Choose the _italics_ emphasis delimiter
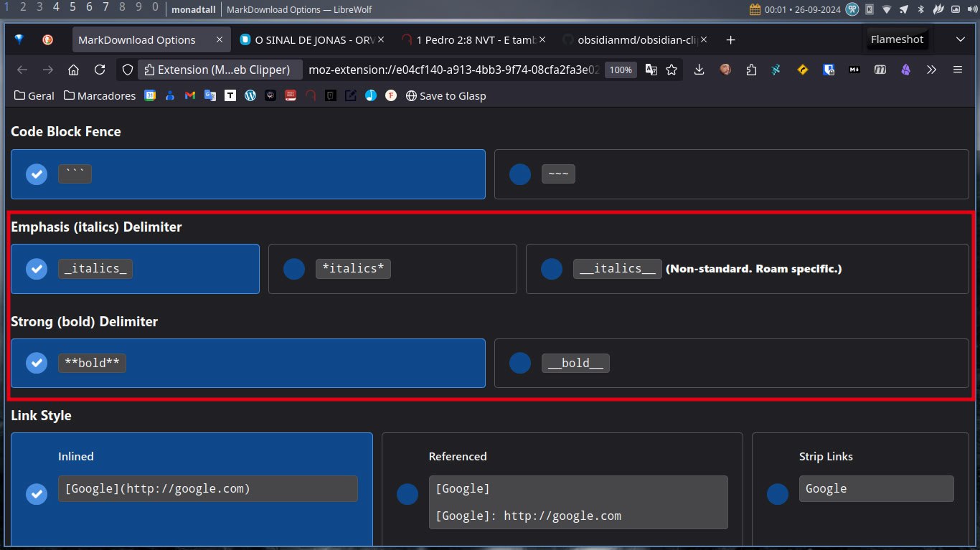Screen dimensions: 980x550 pos(135,269)
